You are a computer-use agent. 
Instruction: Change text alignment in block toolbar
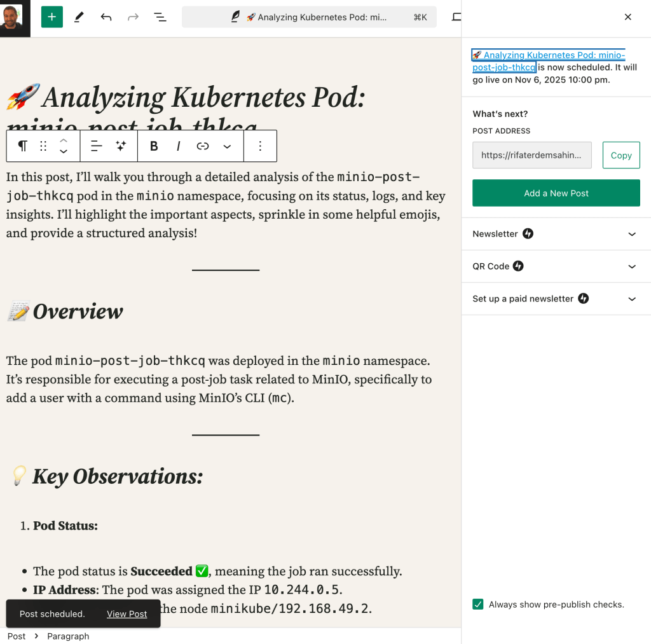(x=97, y=146)
